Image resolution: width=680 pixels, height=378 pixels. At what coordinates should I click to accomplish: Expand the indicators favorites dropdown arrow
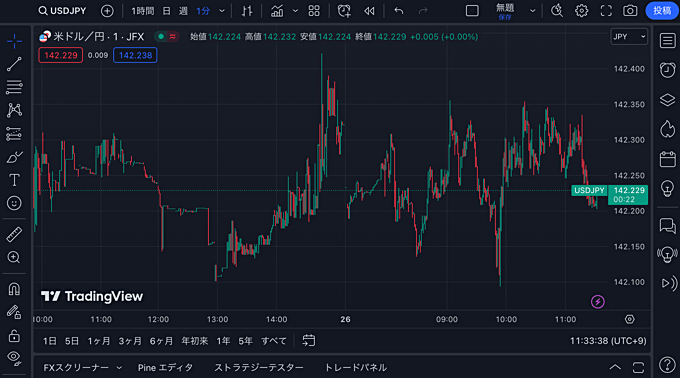click(295, 11)
